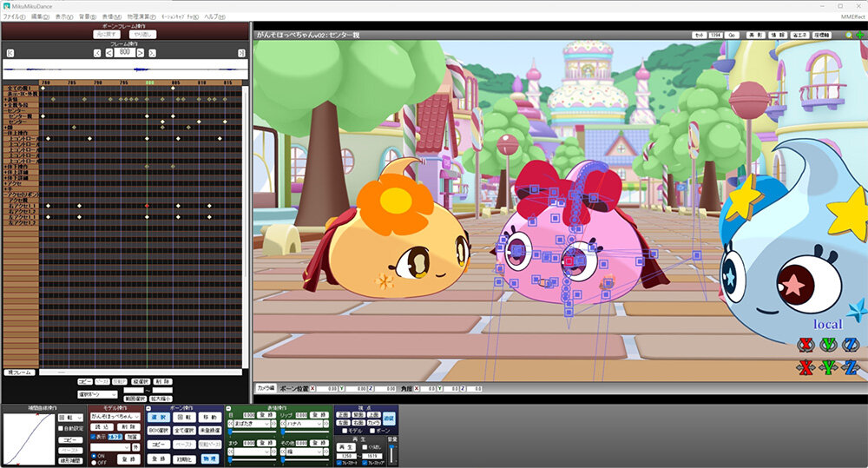Click the green plus icon at viewport top right

point(859,35)
